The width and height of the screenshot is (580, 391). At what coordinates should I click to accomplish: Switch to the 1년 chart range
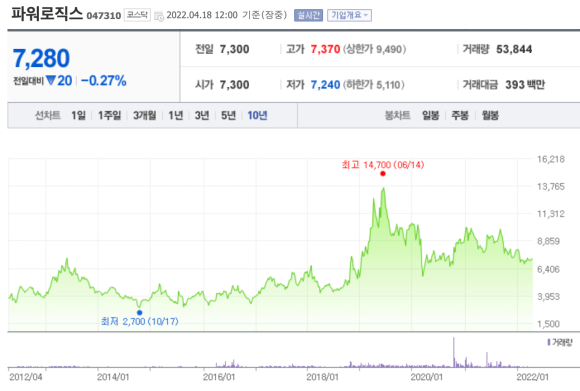[176, 115]
